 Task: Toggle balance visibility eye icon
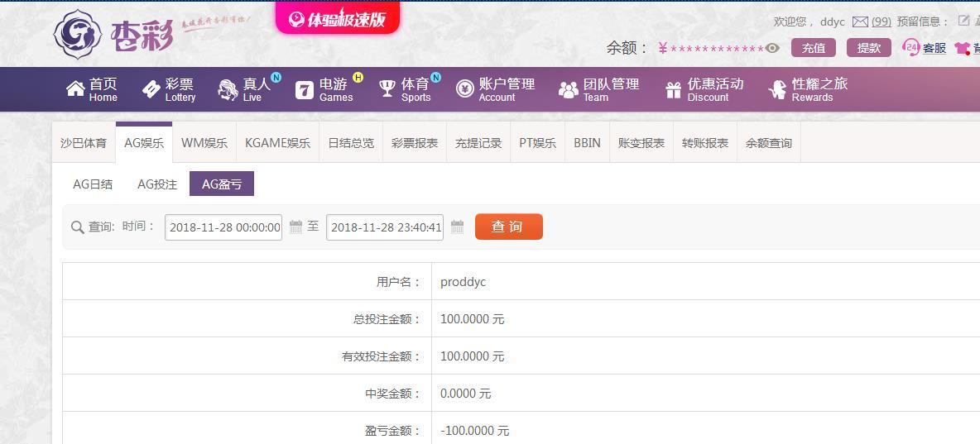click(x=772, y=48)
